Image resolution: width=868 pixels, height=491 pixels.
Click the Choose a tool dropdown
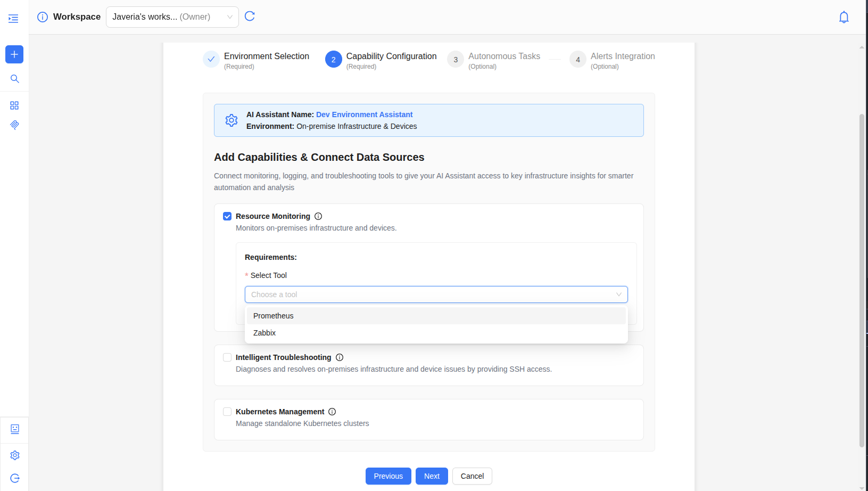point(436,294)
